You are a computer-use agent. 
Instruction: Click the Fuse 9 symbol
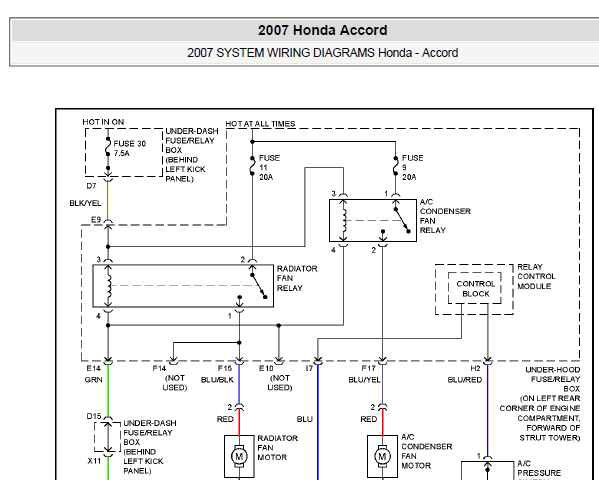point(395,166)
